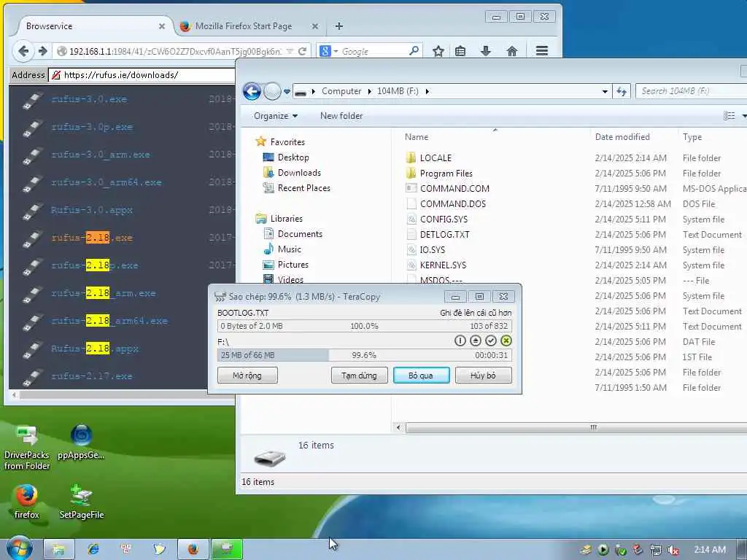This screenshot has width=747, height=560.
Task: Click the Firefox back arrow button
Action: 23,51
